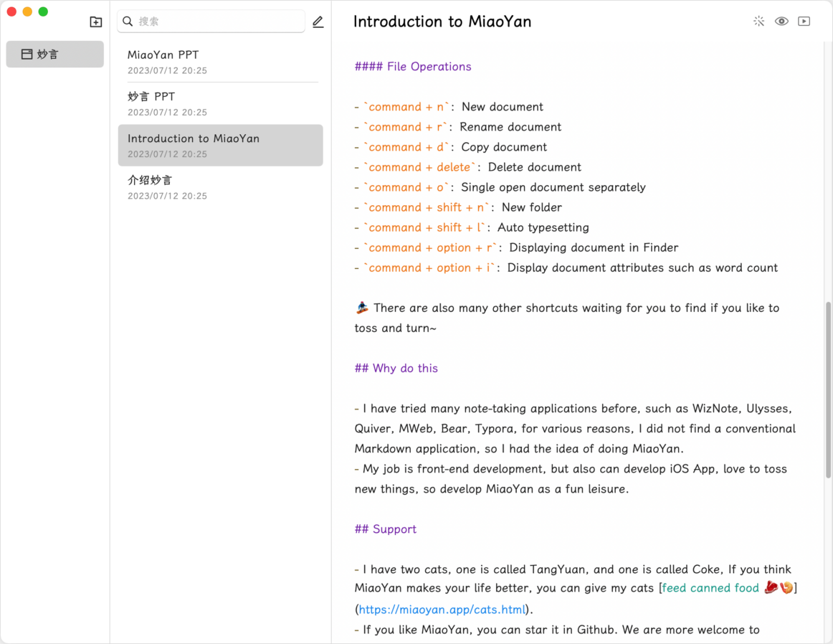Click the new folder icon in sidebar
833x644 pixels.
95,22
